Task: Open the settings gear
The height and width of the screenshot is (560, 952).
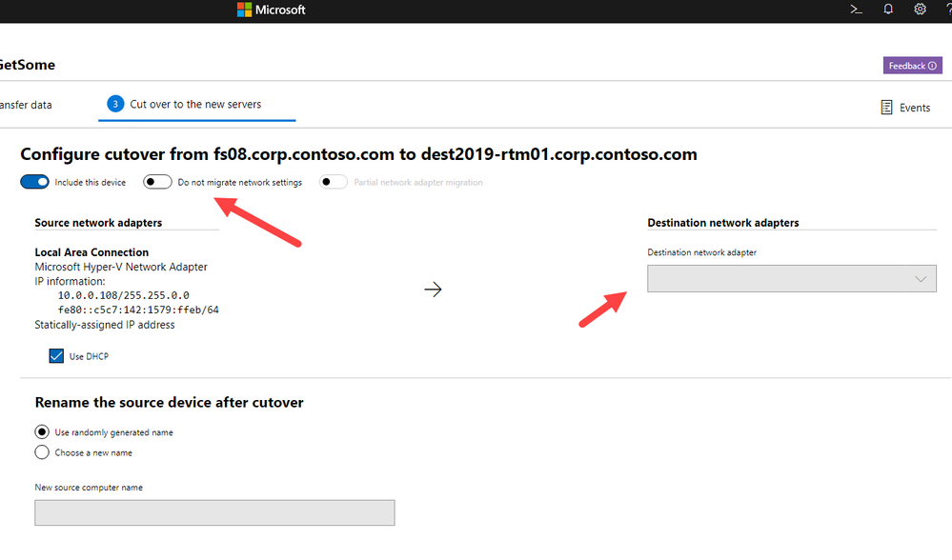Action: (920, 10)
